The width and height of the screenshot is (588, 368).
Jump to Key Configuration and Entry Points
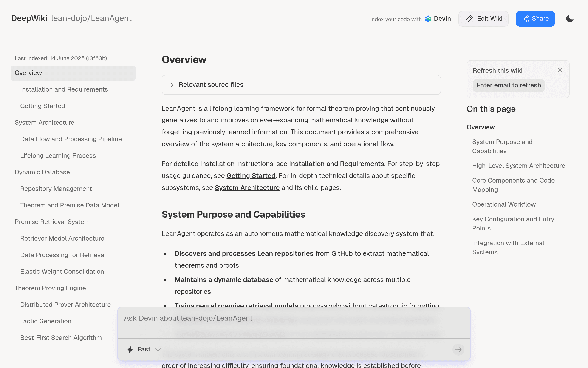pos(513,224)
